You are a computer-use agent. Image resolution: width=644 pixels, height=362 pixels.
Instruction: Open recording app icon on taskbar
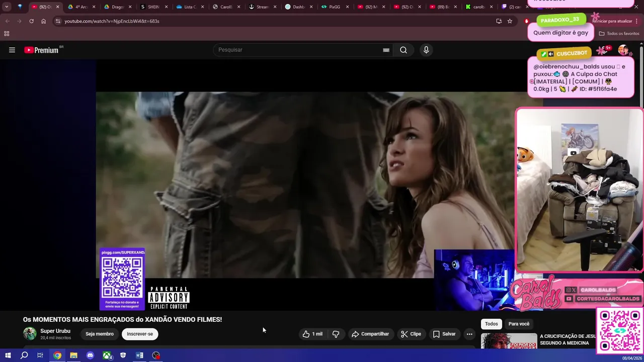click(x=156, y=355)
